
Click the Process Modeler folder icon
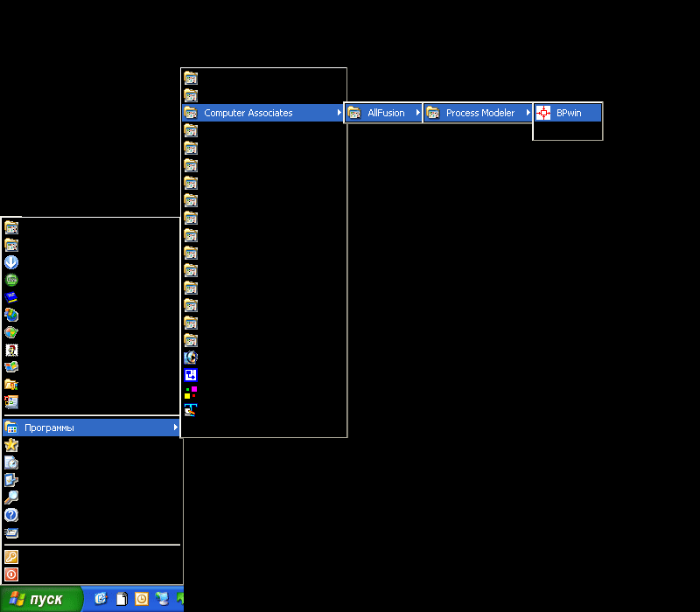pyautogui.click(x=432, y=113)
